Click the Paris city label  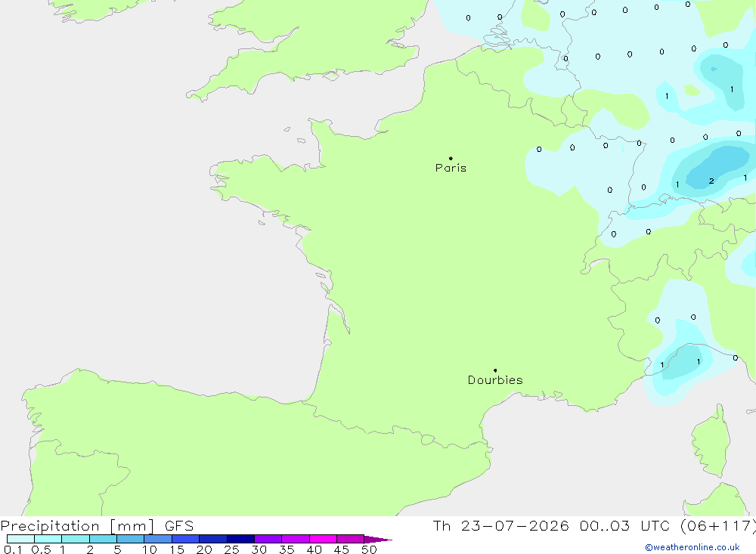(x=451, y=168)
